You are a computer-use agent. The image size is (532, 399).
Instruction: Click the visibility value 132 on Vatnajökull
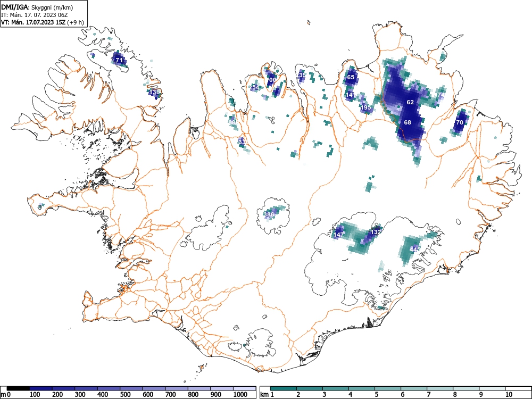(376, 232)
